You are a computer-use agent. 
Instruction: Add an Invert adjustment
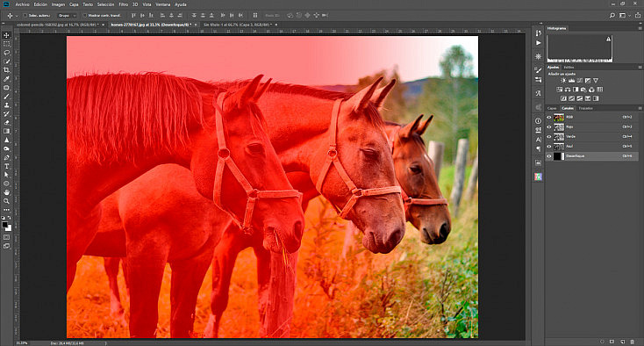point(563,98)
